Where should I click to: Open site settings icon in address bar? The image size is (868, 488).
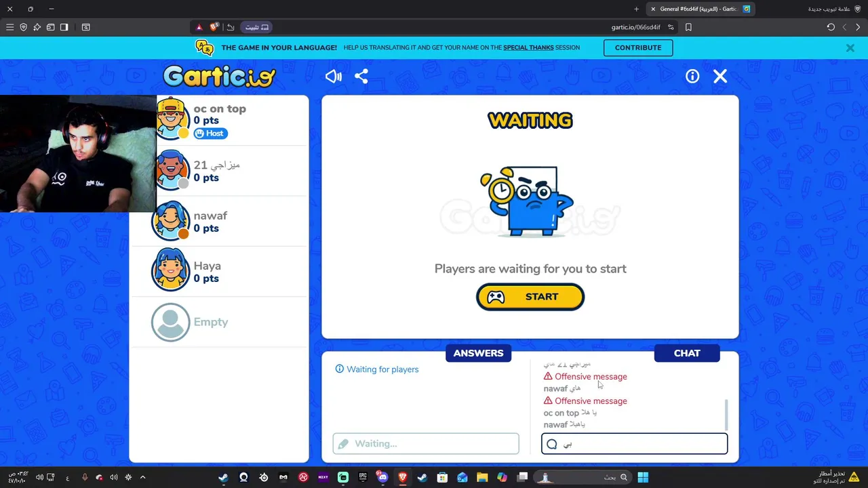[x=671, y=27]
